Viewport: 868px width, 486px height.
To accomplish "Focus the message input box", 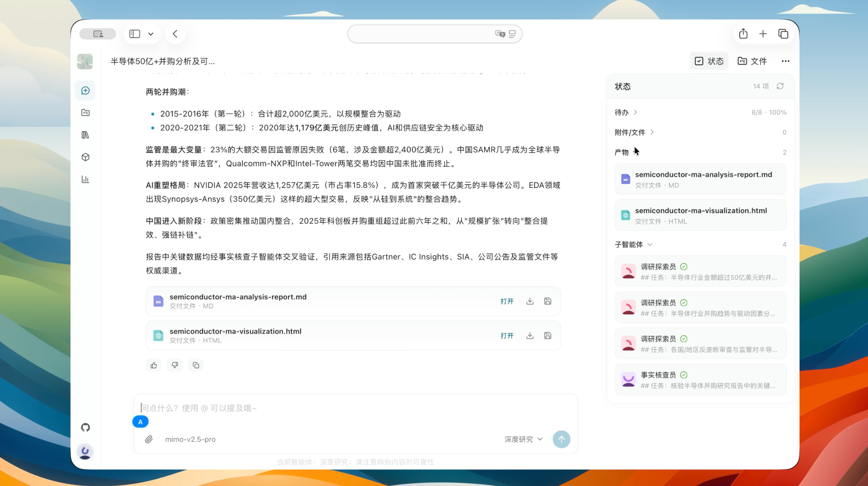I will click(x=356, y=408).
